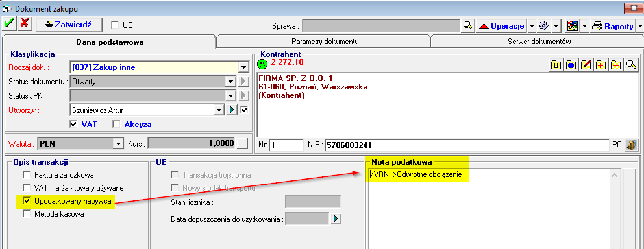Click the gear settings icon
Image resolution: width=644 pixels, height=249 pixels.
(x=544, y=26)
